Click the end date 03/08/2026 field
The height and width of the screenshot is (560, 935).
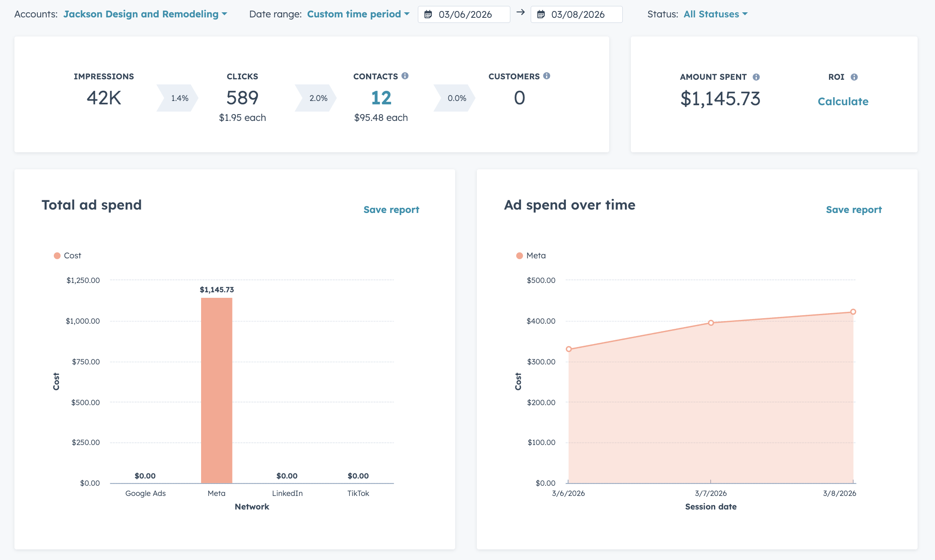pos(579,14)
